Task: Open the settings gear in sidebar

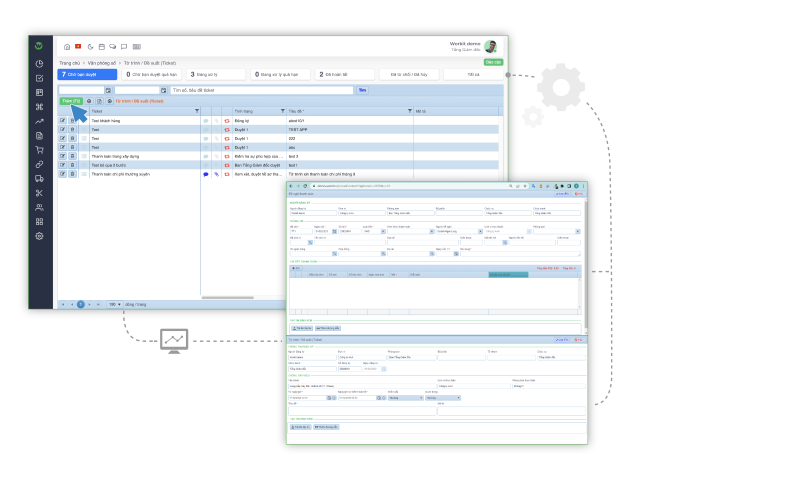Action: pyautogui.click(x=39, y=236)
